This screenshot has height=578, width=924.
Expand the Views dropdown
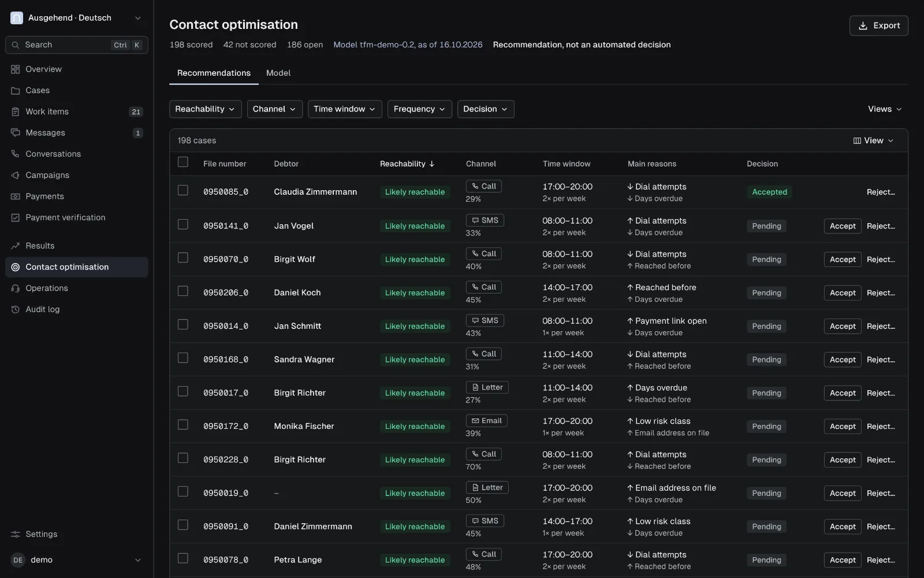(x=885, y=109)
